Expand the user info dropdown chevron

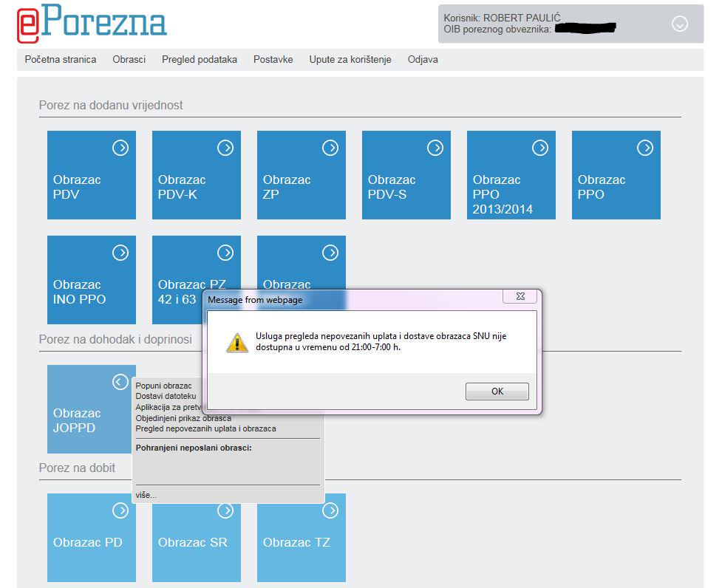pyautogui.click(x=680, y=24)
